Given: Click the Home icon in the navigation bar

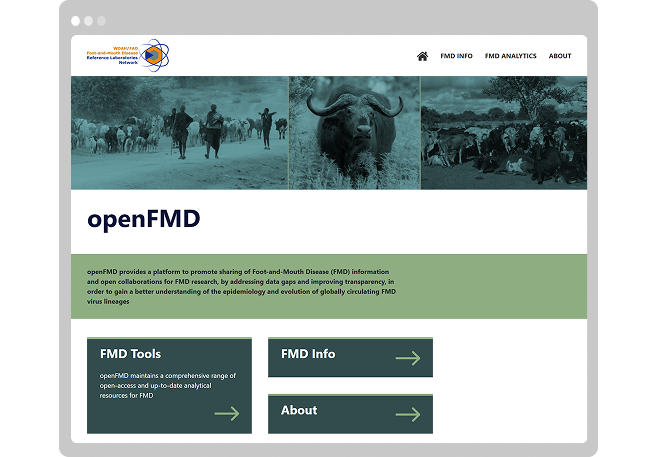Looking at the screenshot, I should tap(422, 56).
